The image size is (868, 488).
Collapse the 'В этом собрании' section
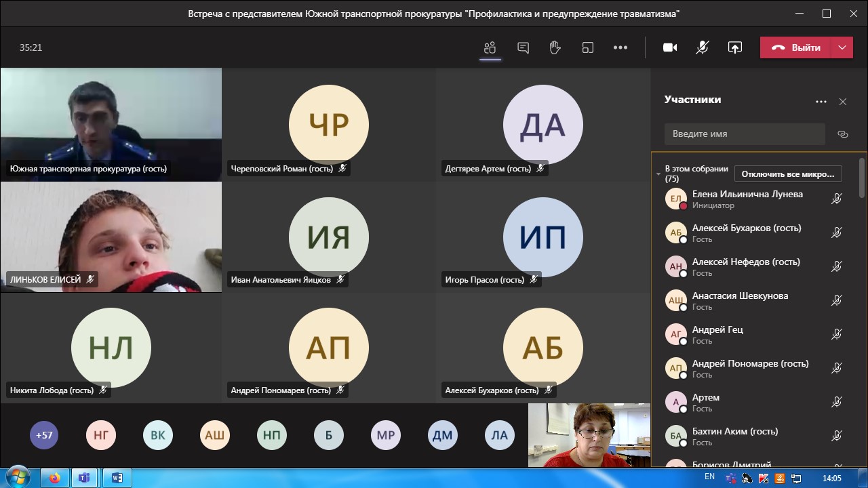(x=658, y=174)
